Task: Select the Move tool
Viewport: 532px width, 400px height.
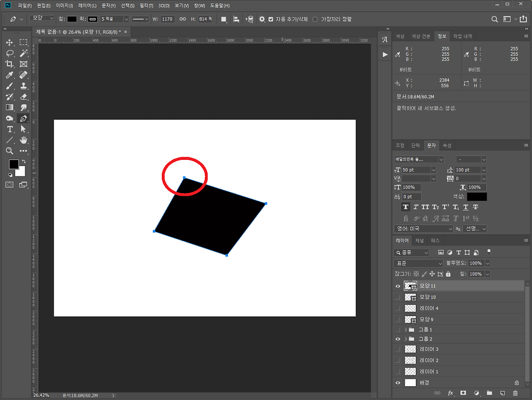Action: [10, 43]
